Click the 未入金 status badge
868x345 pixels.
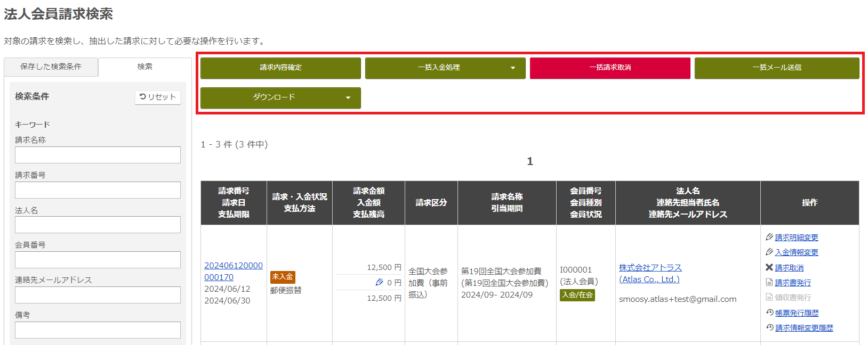pos(283,277)
